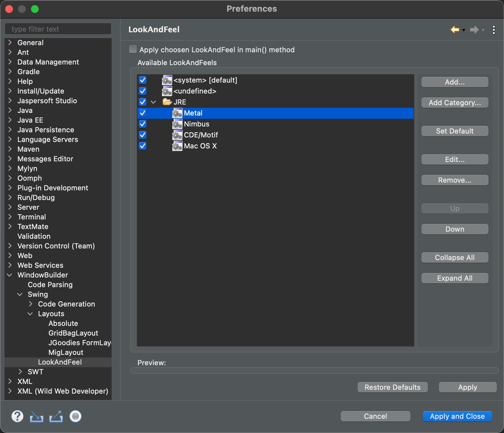Uncheck the Metal look and feel checkbox

(143, 113)
